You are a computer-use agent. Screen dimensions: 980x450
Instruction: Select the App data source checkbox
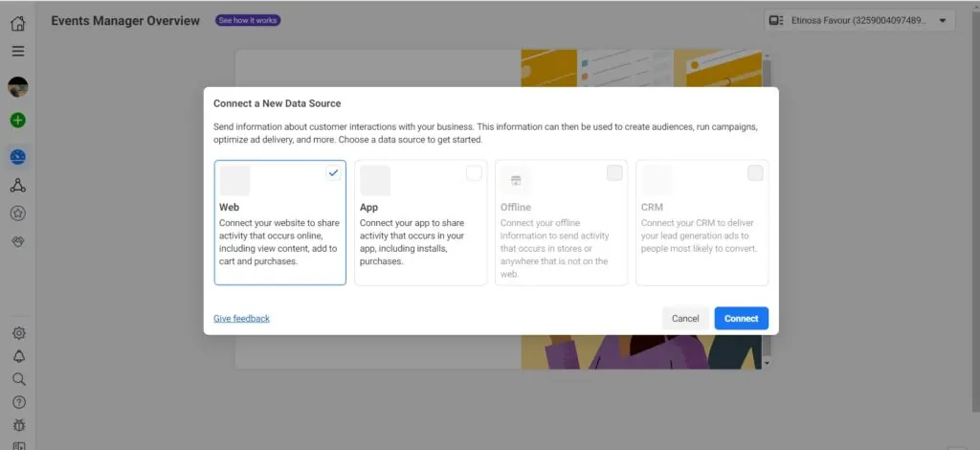click(x=475, y=173)
